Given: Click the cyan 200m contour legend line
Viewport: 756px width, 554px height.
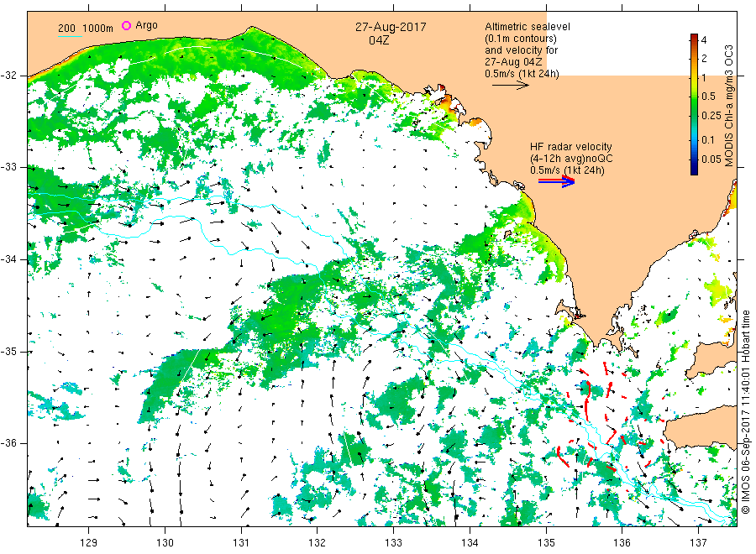Looking at the screenshot, I should tap(70, 35).
